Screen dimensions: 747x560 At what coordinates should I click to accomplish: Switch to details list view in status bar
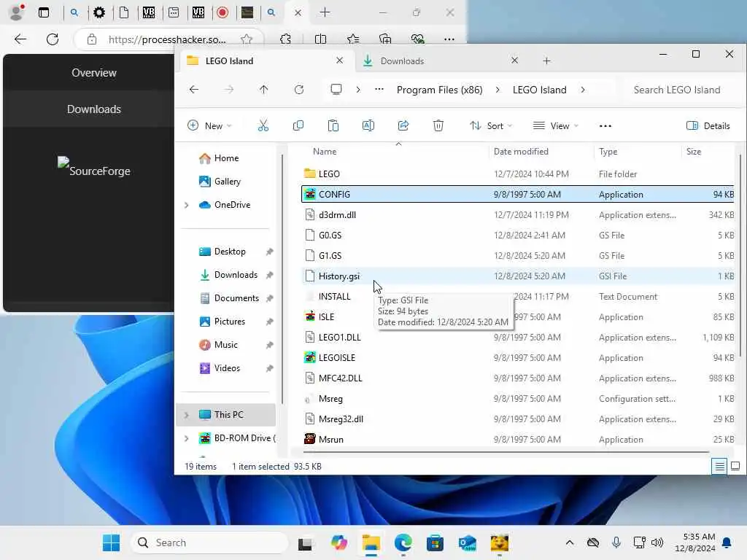click(719, 466)
